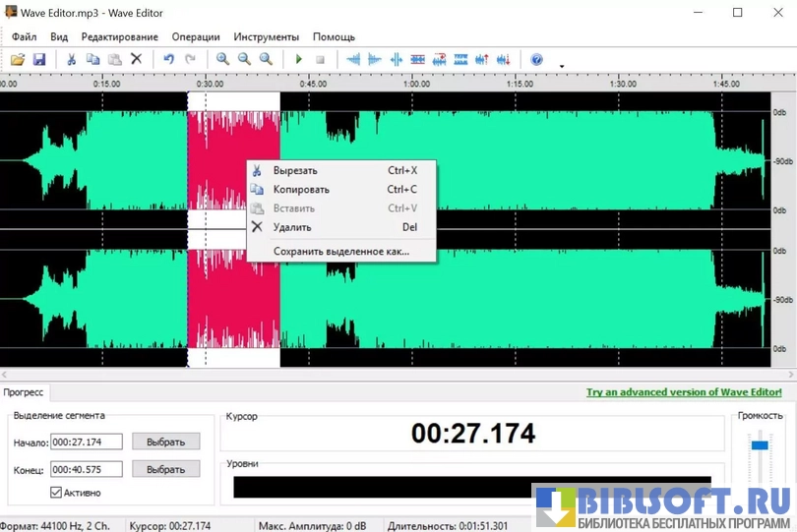The image size is (797, 532).
Task: Choose Вырезать from the context menu
Action: coord(295,170)
